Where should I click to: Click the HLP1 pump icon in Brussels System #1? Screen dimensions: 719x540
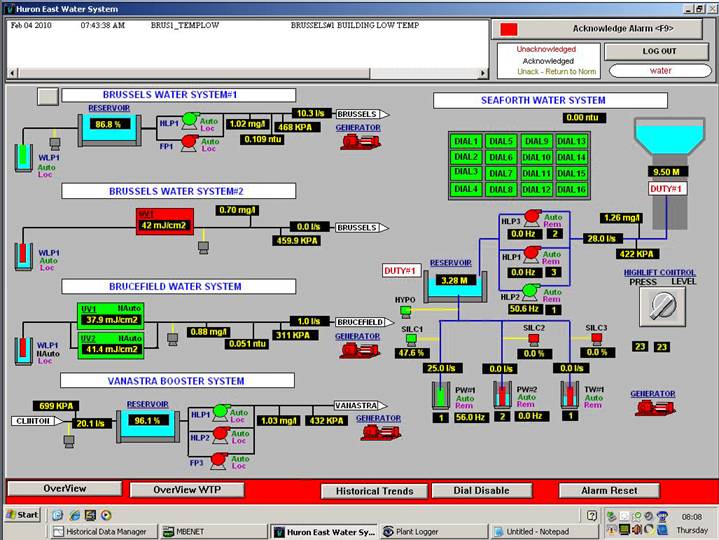click(x=189, y=120)
